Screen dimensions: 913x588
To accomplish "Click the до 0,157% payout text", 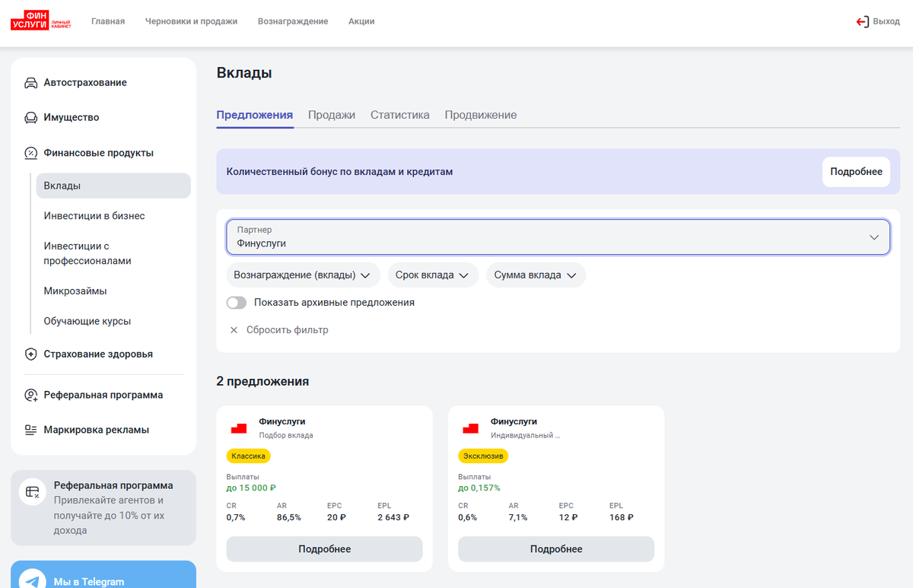I will (479, 488).
